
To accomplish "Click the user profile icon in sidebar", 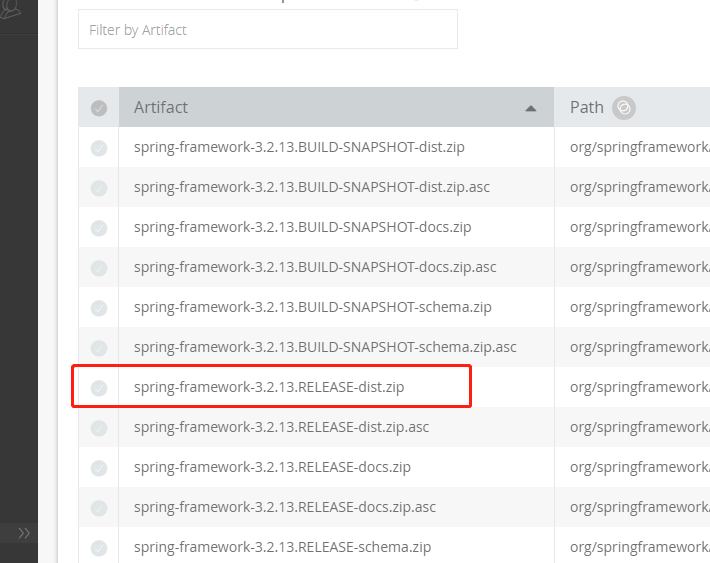I will 10,8.
